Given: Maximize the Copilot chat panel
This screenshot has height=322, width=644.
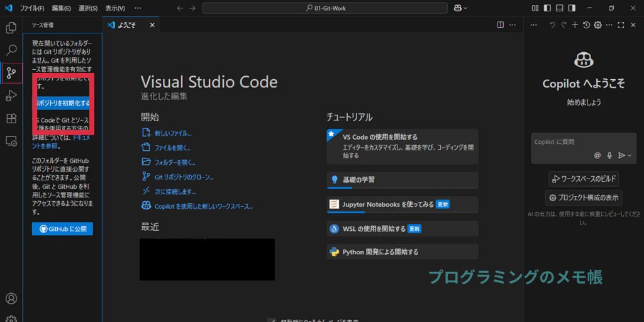Looking at the screenshot, I should pos(621,25).
